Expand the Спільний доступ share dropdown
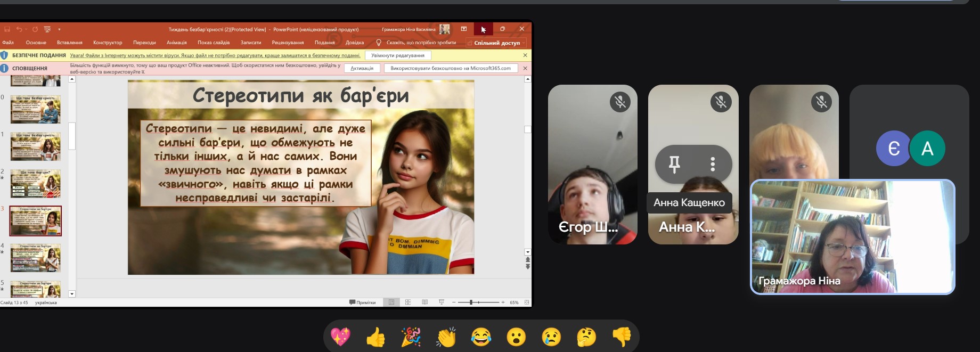This screenshot has height=352, width=980. [524, 43]
